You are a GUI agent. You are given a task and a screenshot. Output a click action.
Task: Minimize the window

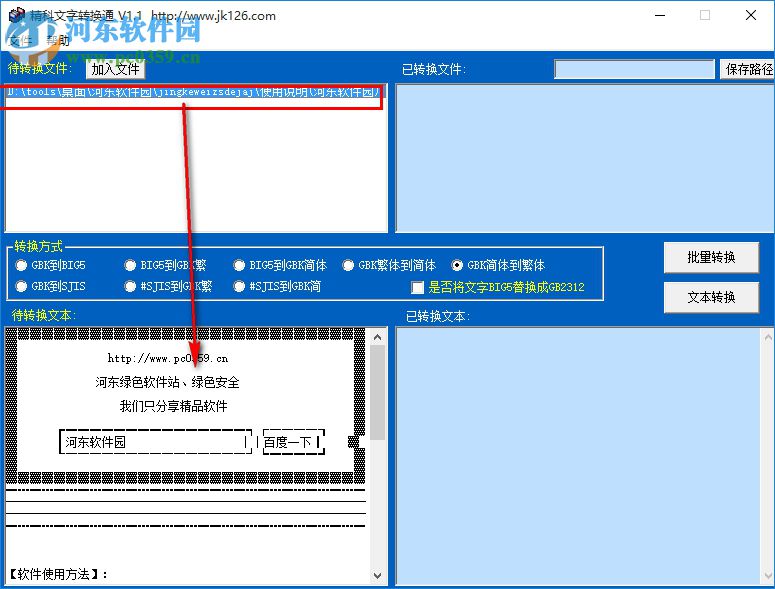660,15
